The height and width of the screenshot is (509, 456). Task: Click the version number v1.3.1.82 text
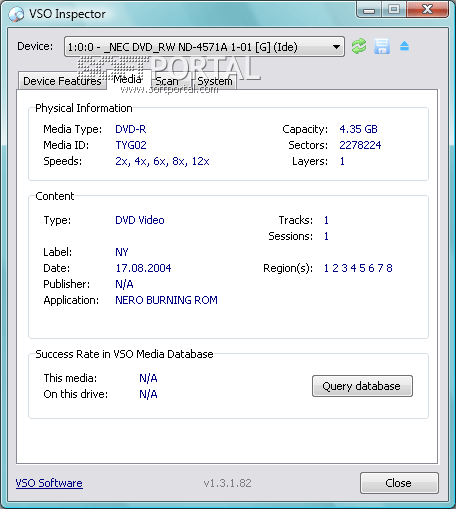coord(228,483)
